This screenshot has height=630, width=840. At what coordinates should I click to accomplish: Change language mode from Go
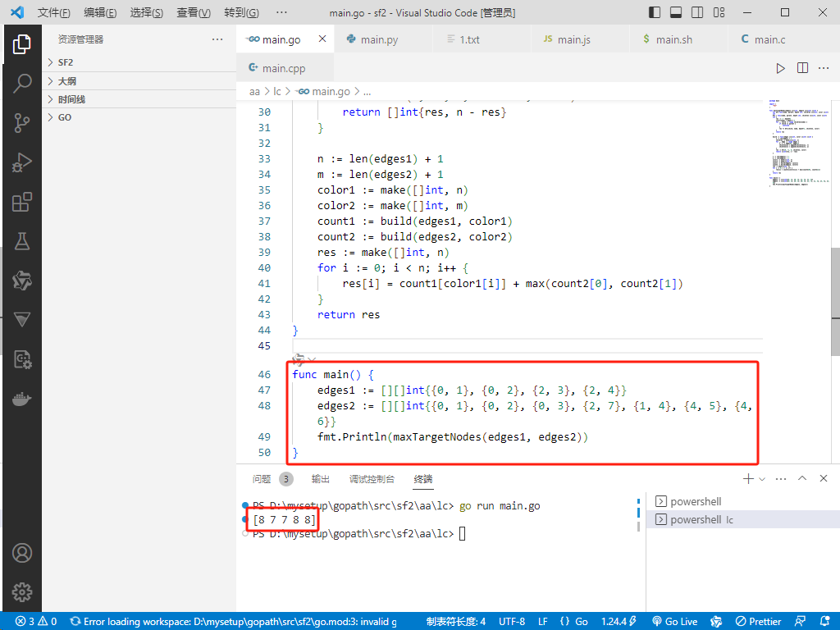pos(582,622)
